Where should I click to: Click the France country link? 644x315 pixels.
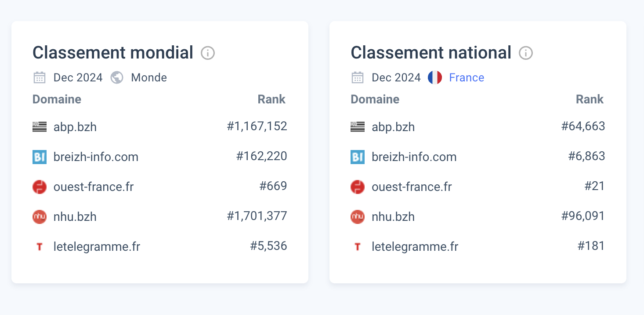coord(466,77)
